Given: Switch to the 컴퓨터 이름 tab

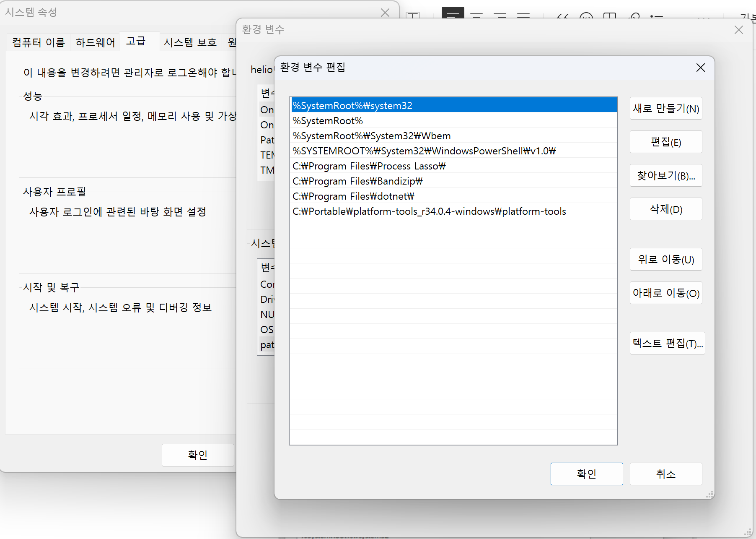Looking at the screenshot, I should pos(39,42).
